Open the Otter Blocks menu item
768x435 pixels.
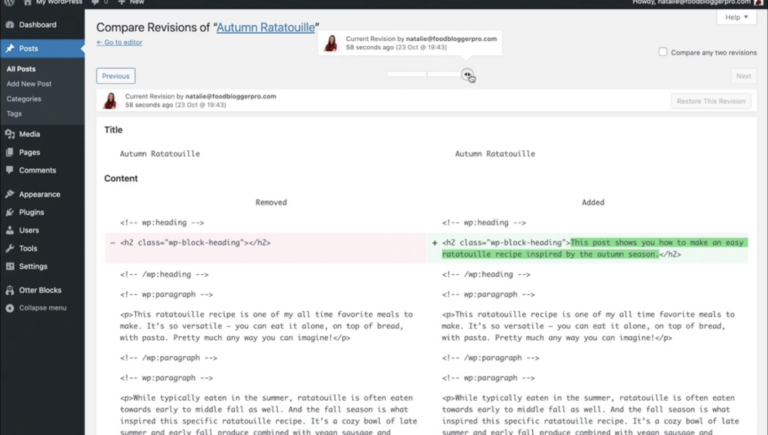coord(42,290)
